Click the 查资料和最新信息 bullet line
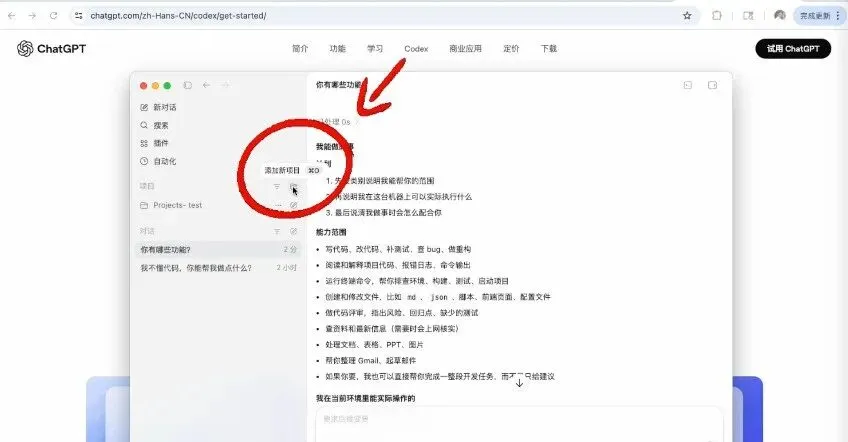Screen dimensions: 848x442 click(392, 328)
